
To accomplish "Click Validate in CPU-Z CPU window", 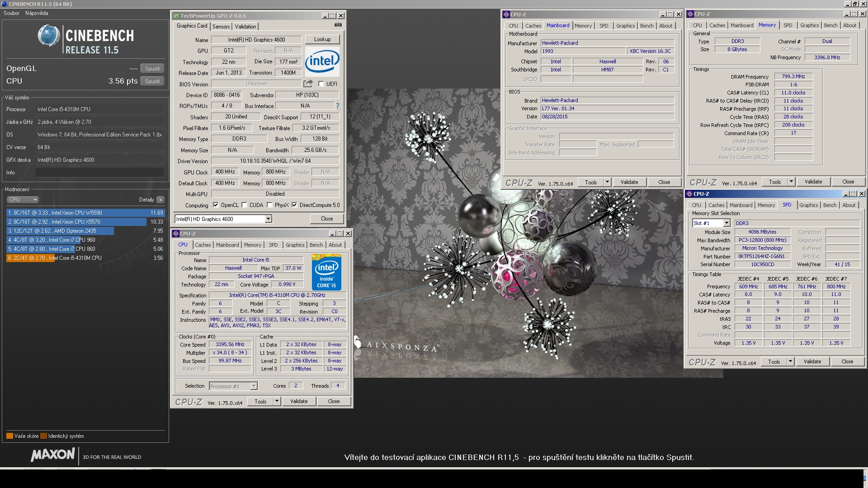I will (x=299, y=401).
